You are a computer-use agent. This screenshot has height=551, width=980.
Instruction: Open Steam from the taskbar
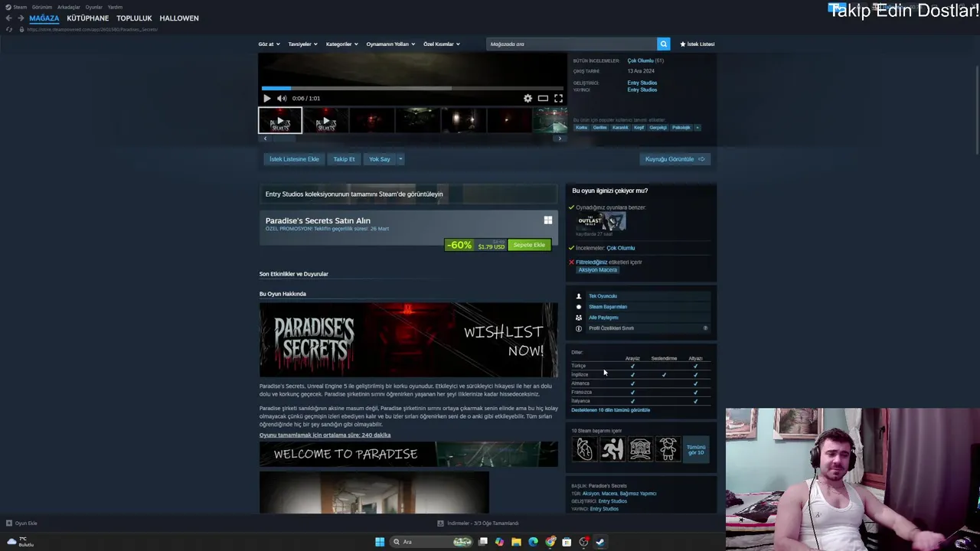click(x=600, y=542)
